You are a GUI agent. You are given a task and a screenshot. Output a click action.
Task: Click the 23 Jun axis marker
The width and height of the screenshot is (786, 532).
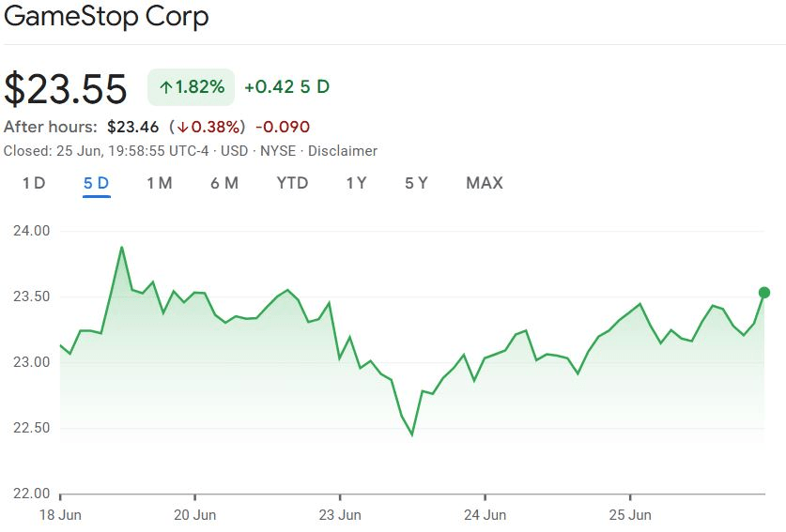click(x=340, y=514)
